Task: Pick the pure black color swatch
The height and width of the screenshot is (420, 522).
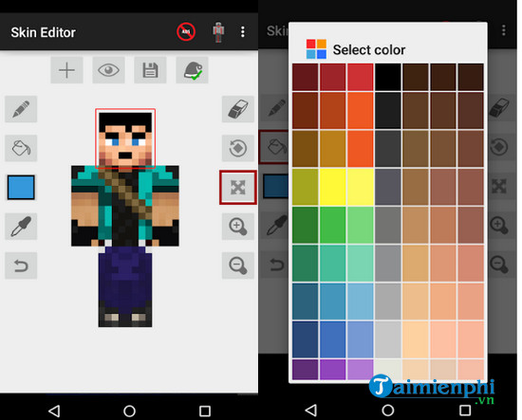Action: click(388, 77)
